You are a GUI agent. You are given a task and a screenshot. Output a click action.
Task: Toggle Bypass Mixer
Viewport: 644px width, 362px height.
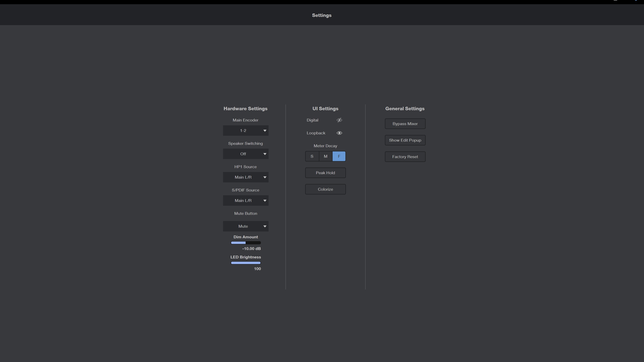[405, 124]
